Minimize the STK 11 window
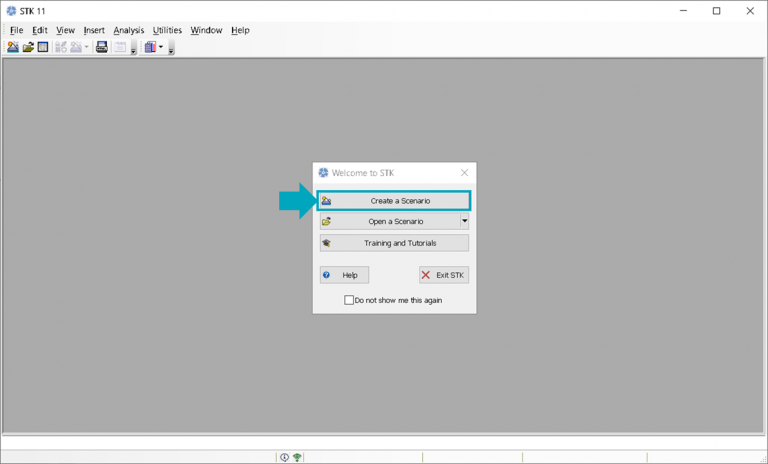768x464 pixels. [x=684, y=11]
